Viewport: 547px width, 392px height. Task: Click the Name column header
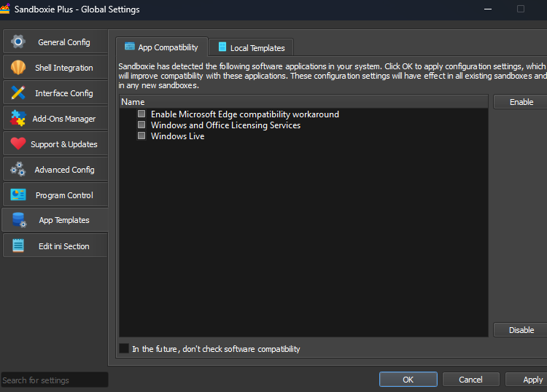[x=303, y=102]
